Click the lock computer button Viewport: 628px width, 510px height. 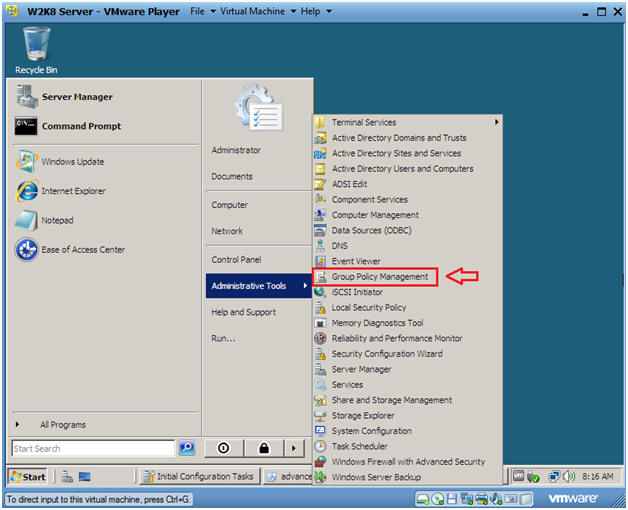(x=264, y=448)
